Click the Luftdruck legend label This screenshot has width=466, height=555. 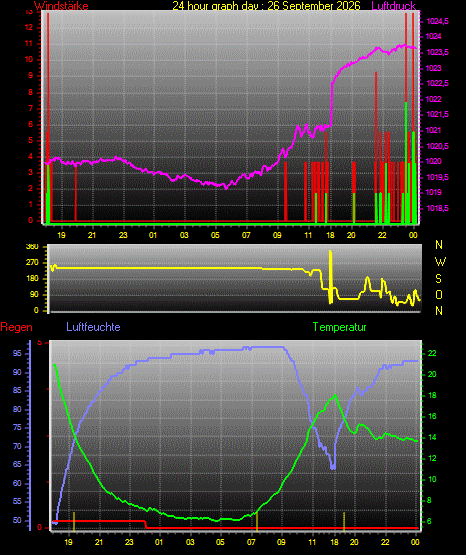(393, 6)
